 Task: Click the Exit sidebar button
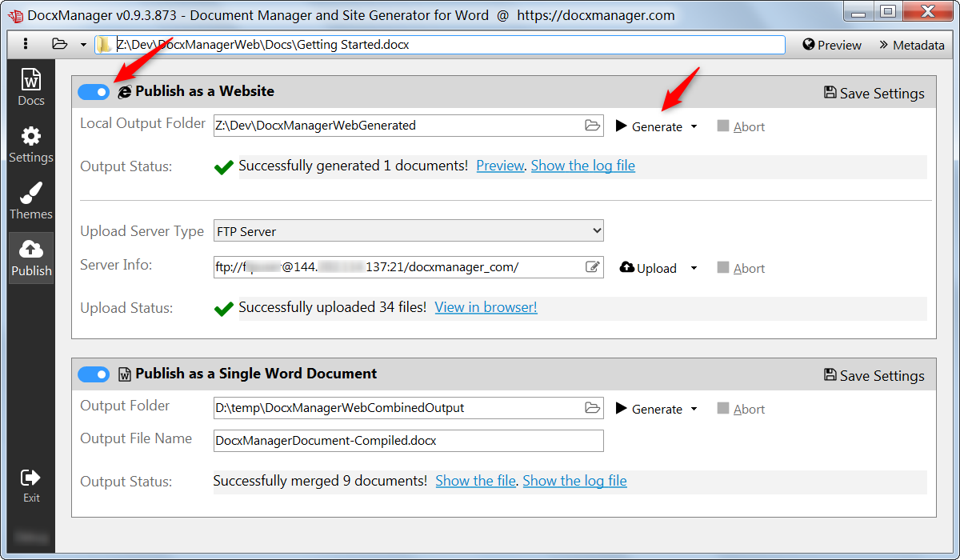coord(31,486)
